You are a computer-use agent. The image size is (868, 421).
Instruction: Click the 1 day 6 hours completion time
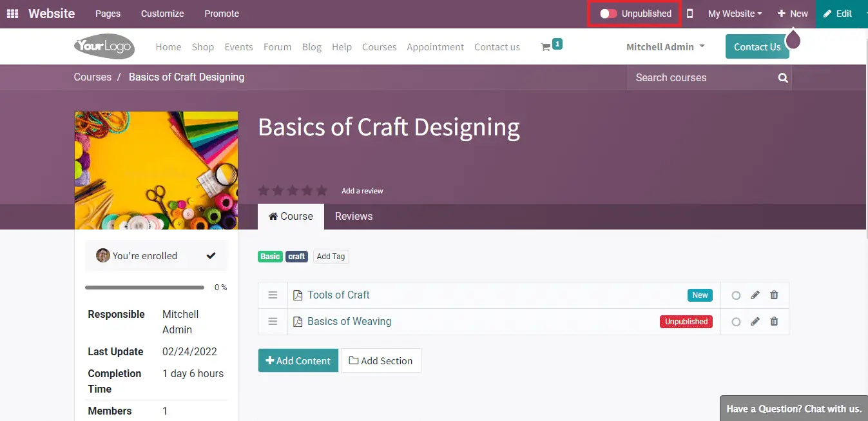[193, 374]
